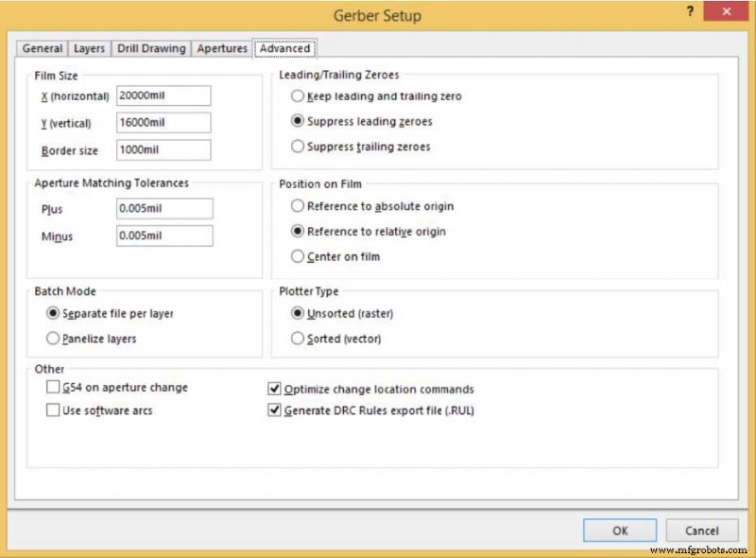Click the help question mark icon
Viewport: 756px width, 558px height.
pos(690,12)
